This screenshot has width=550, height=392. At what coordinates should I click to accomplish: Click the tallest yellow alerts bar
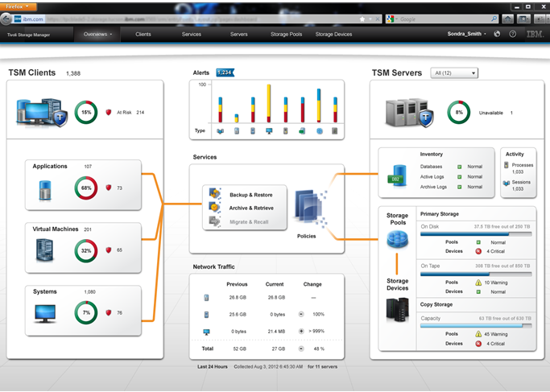coord(269,104)
